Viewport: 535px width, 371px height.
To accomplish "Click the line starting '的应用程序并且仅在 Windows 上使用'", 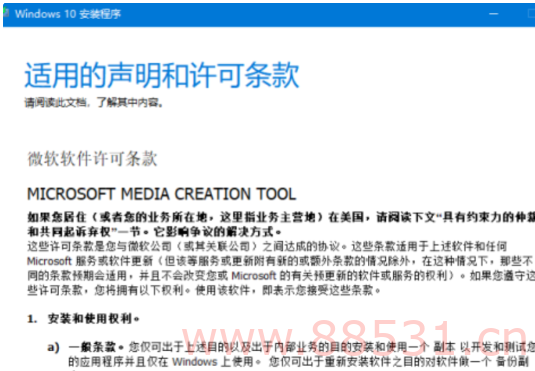I will 298,361.
